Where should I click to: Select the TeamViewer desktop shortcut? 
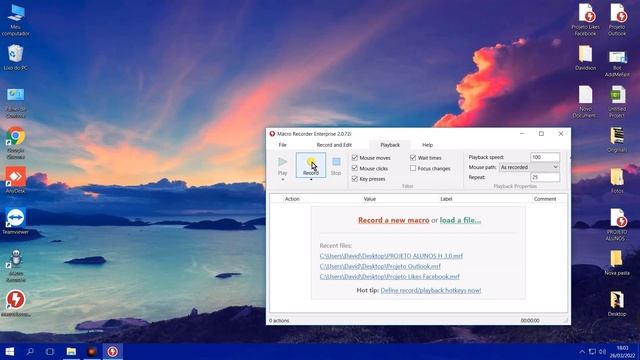pyautogui.click(x=16, y=221)
